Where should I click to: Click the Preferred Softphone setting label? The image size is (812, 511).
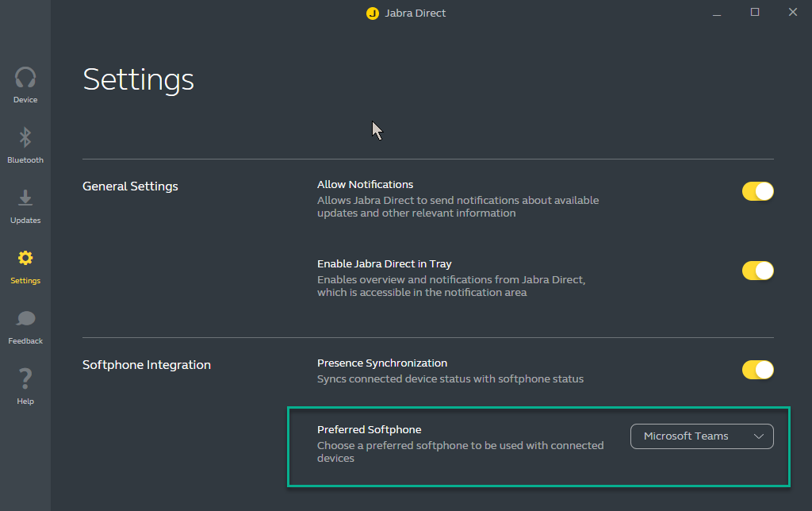click(x=369, y=429)
